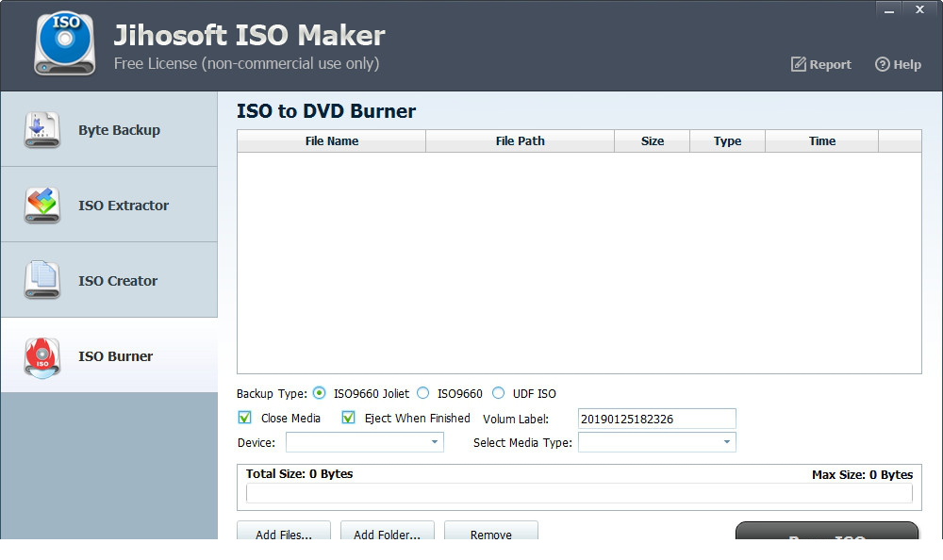
Task: Click the 'ISO to DVD Burner' heading
Action: (x=326, y=110)
